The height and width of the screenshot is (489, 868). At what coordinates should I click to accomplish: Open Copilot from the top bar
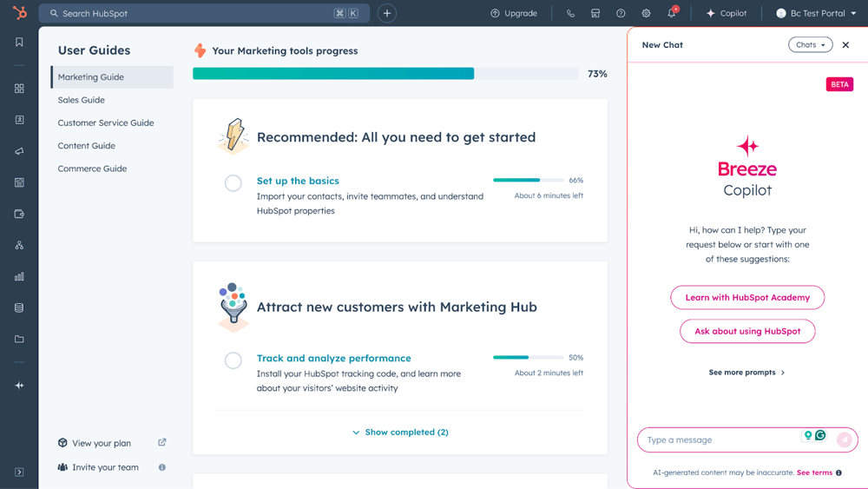point(727,13)
